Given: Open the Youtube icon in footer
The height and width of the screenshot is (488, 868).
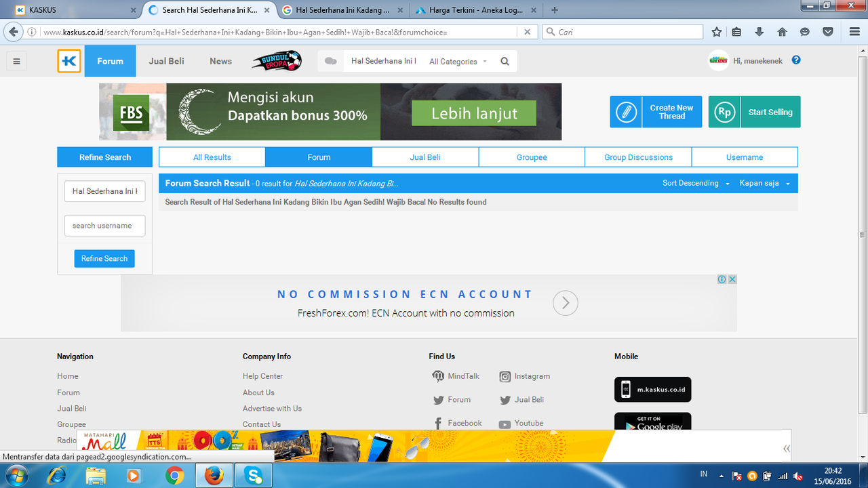Looking at the screenshot, I should (505, 424).
